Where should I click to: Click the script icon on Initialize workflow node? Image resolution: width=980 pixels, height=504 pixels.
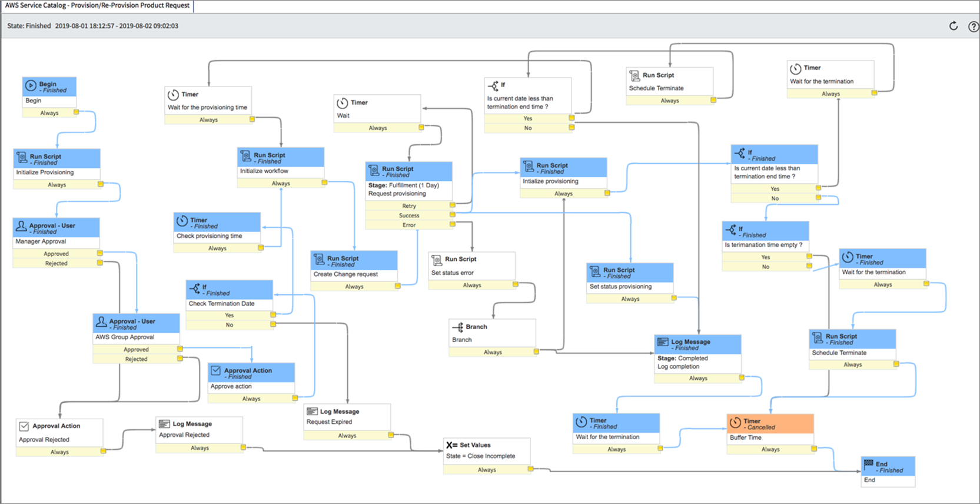pos(246,157)
